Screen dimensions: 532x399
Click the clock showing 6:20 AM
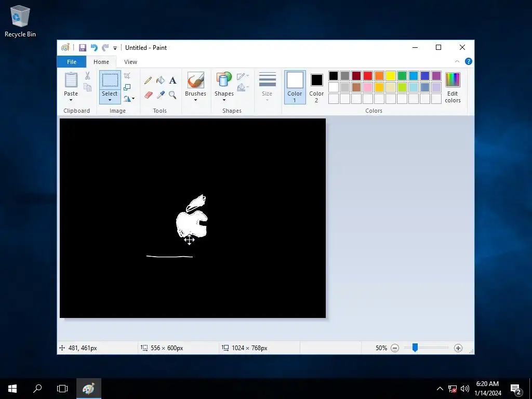pos(487,384)
